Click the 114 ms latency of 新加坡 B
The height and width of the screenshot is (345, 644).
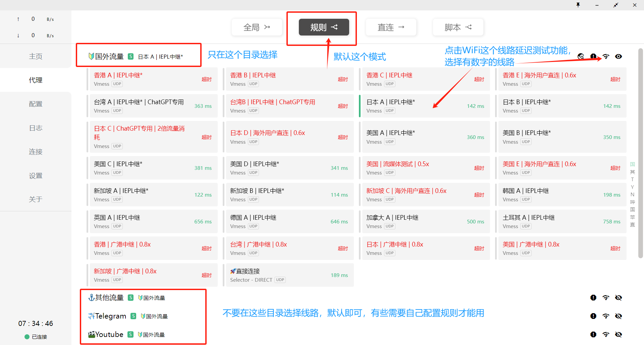339,195
